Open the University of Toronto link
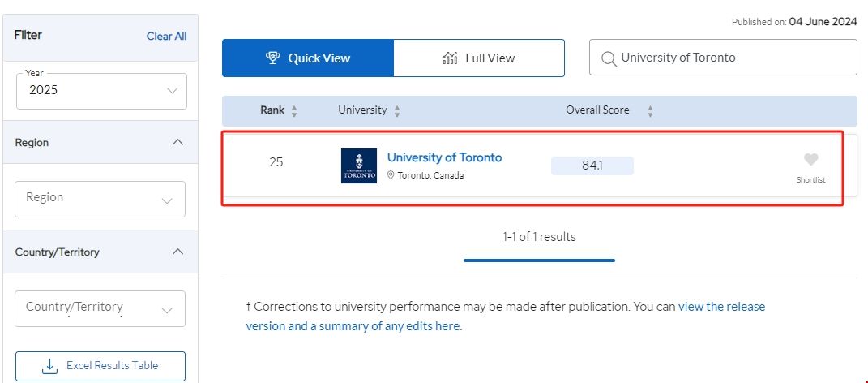The width and height of the screenshot is (868, 383). pos(444,157)
